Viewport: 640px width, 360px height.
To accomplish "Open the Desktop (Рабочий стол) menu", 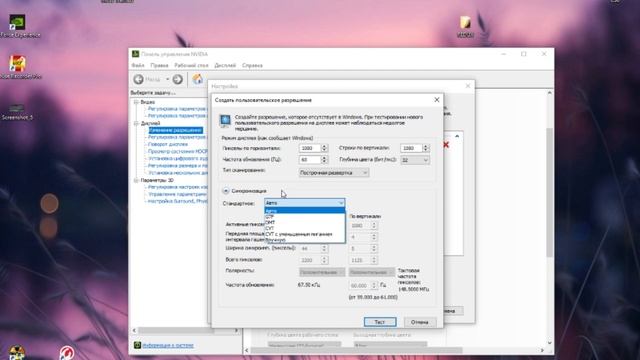I will point(191,65).
